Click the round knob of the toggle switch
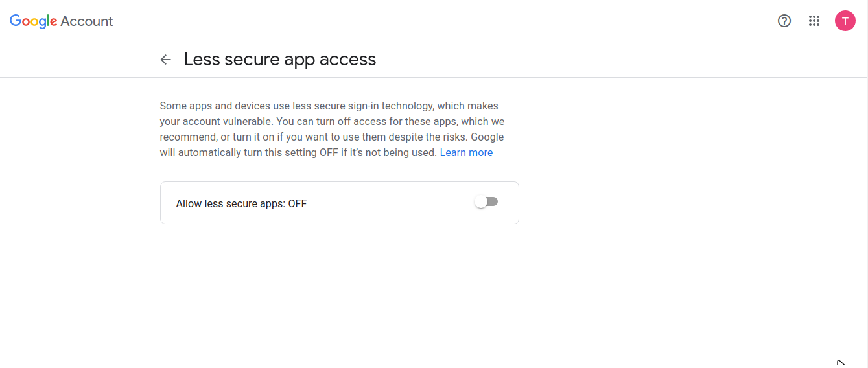Image resolution: width=868 pixels, height=368 pixels. [481, 202]
